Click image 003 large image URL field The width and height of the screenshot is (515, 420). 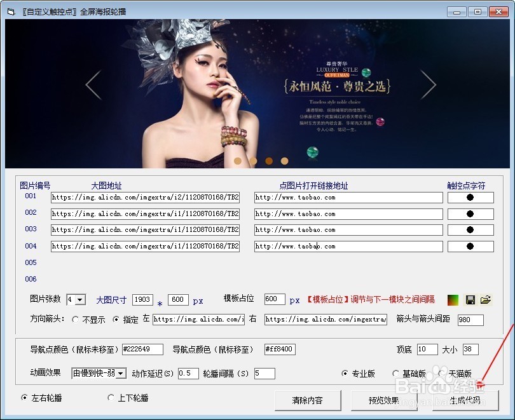pos(145,230)
